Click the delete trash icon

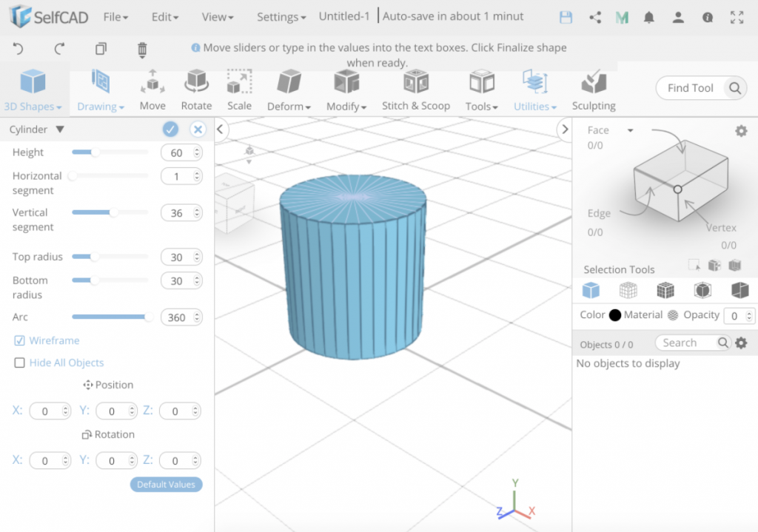click(142, 49)
